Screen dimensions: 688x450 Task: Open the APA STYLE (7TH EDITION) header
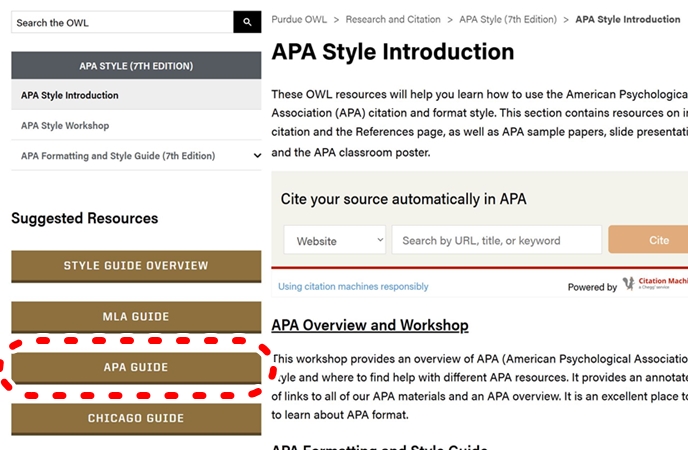[136, 65]
